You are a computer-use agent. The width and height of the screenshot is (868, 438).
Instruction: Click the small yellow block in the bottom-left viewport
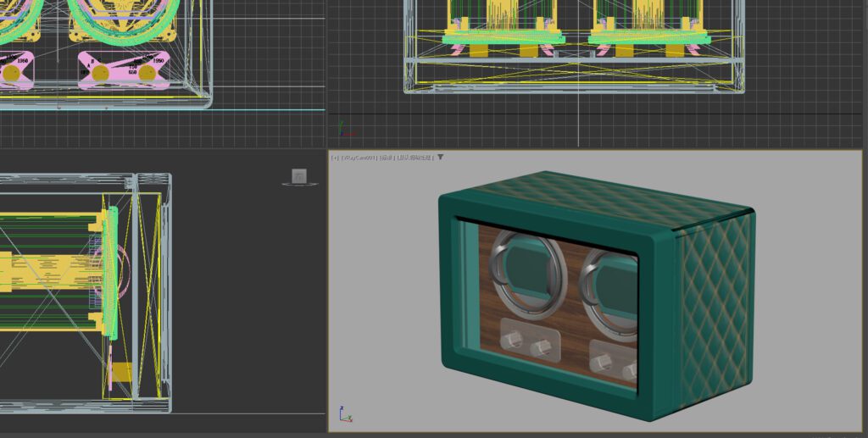pyautogui.click(x=122, y=373)
